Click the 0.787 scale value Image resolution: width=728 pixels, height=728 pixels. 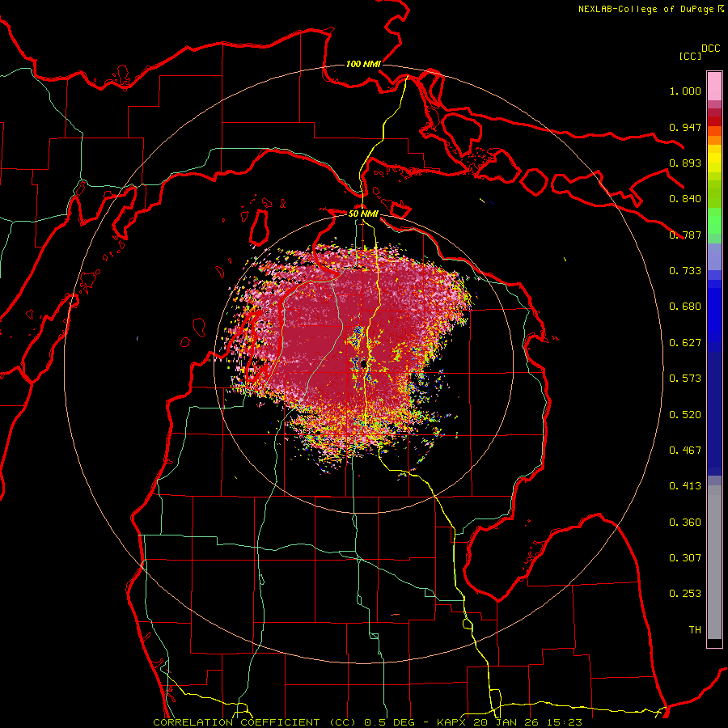[x=685, y=235]
